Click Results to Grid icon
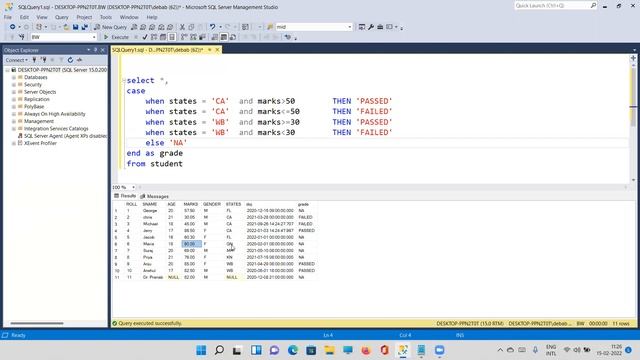The image size is (640, 360). [x=224, y=37]
